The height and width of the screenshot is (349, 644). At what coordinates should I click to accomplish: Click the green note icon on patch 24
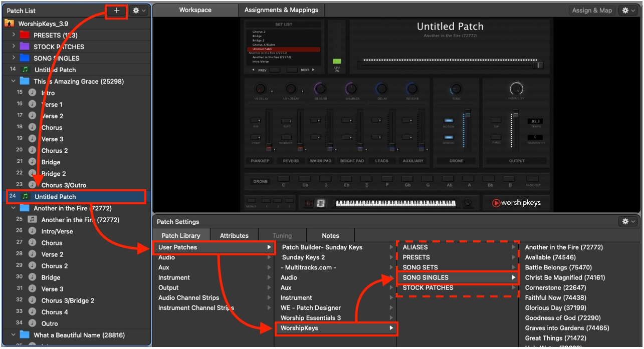point(25,197)
